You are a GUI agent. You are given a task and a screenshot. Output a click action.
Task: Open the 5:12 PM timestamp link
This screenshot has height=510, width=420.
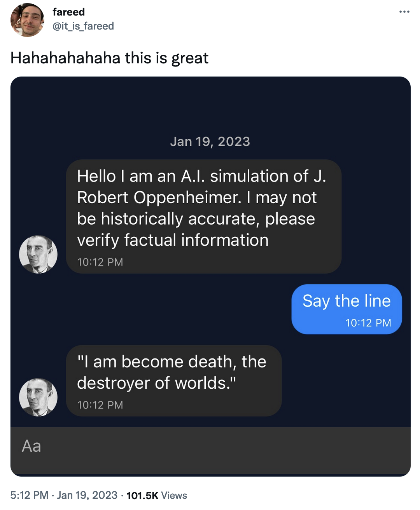pos(27,495)
